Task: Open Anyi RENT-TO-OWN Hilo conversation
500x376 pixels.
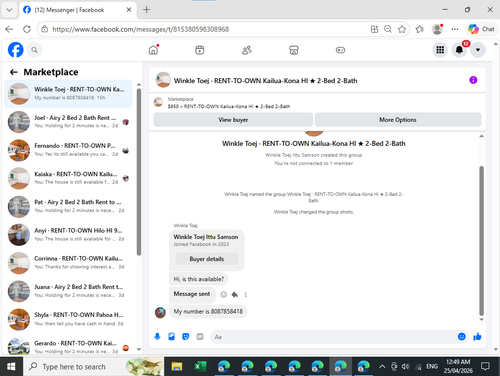Action: [68, 235]
